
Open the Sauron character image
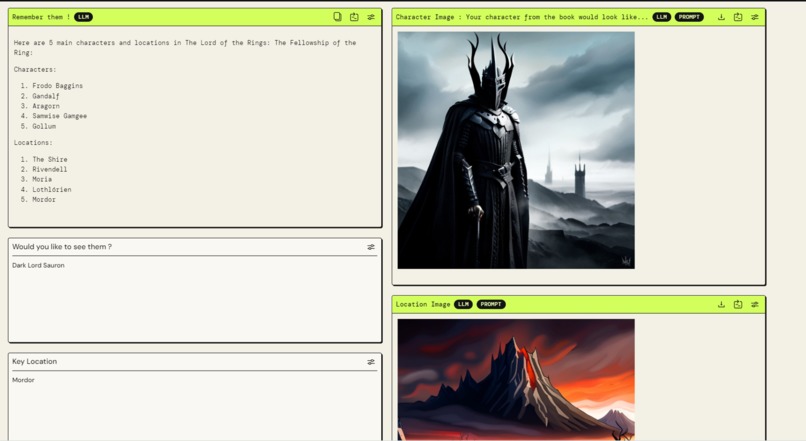point(516,150)
